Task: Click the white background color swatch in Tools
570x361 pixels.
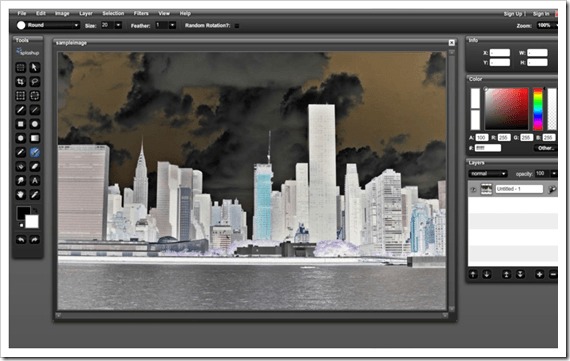Action: [32, 222]
